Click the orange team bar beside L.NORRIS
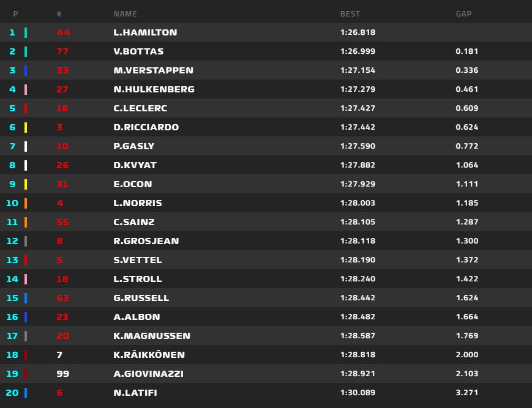532x408 pixels. tap(26, 203)
